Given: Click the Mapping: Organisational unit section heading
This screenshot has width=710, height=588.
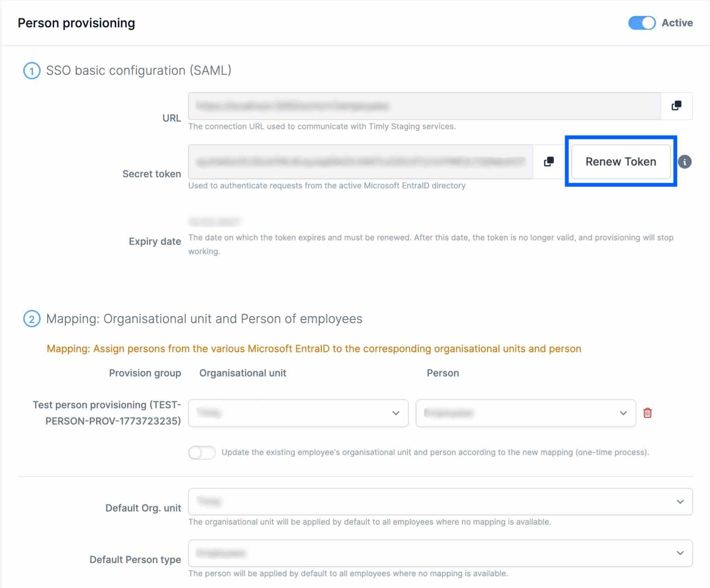Looking at the screenshot, I should click(x=204, y=319).
